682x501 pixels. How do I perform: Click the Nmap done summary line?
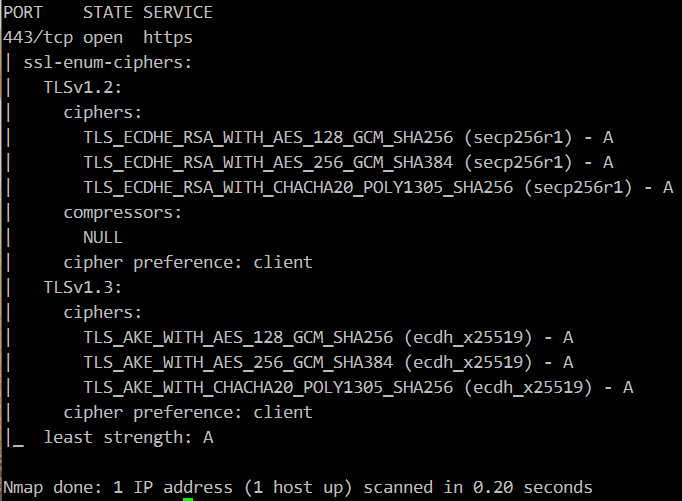298,488
